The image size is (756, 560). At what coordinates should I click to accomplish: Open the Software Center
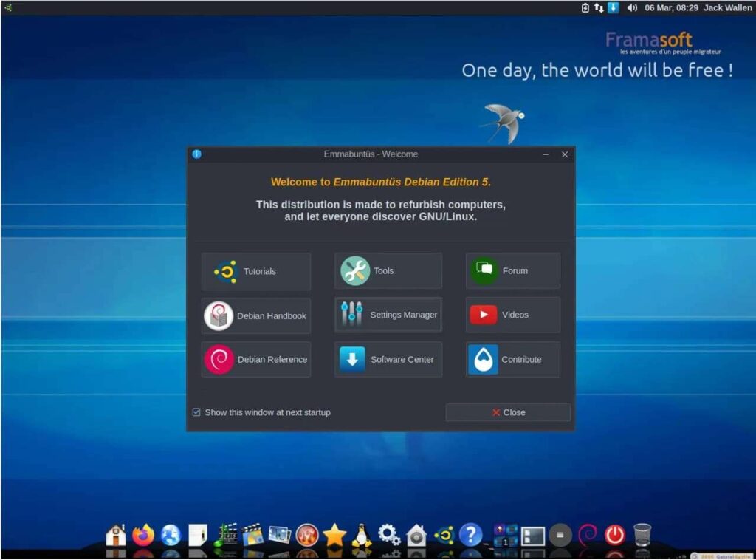(388, 359)
